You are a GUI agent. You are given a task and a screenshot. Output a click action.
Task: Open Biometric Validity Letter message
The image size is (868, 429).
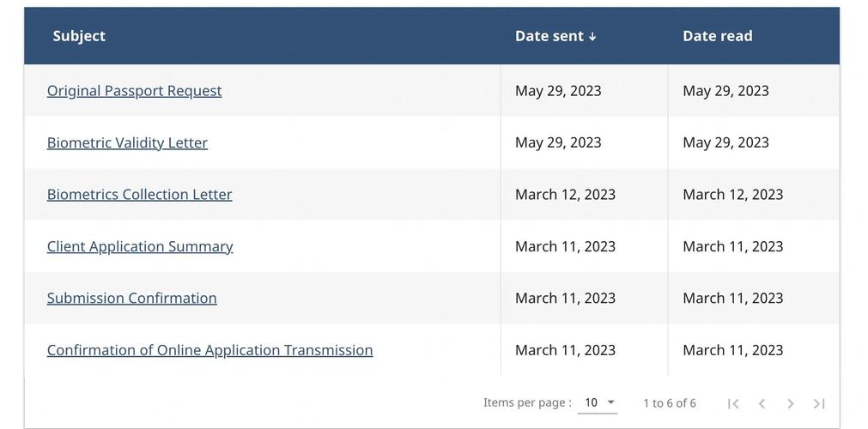click(127, 142)
